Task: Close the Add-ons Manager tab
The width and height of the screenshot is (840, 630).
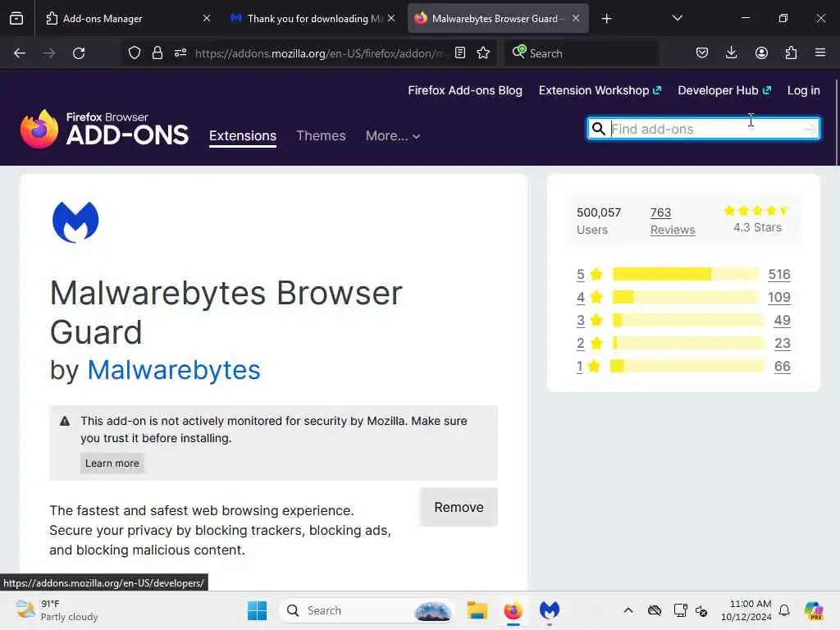Action: pos(207,19)
